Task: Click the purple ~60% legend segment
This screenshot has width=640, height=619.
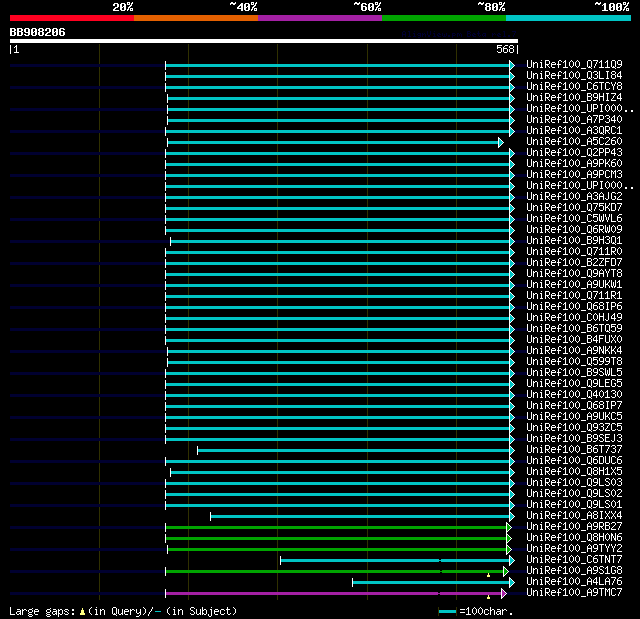Action: 320,18
